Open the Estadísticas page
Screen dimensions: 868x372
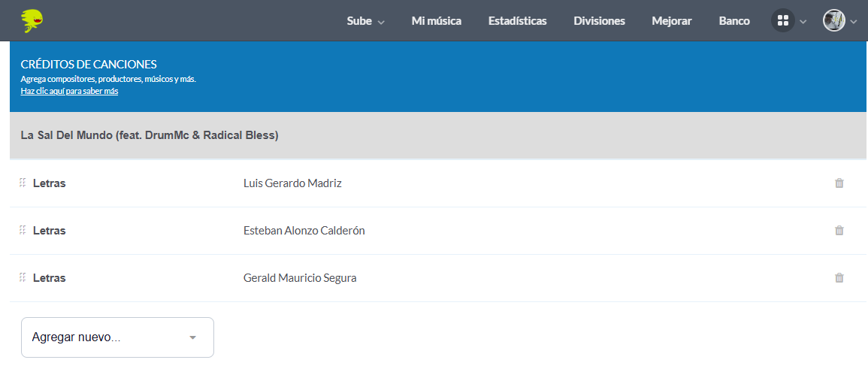point(518,21)
